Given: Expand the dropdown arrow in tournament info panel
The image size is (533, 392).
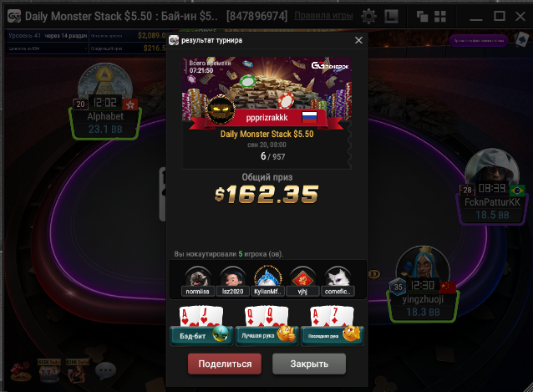Looking at the screenshot, I should pyautogui.click(x=86, y=48).
